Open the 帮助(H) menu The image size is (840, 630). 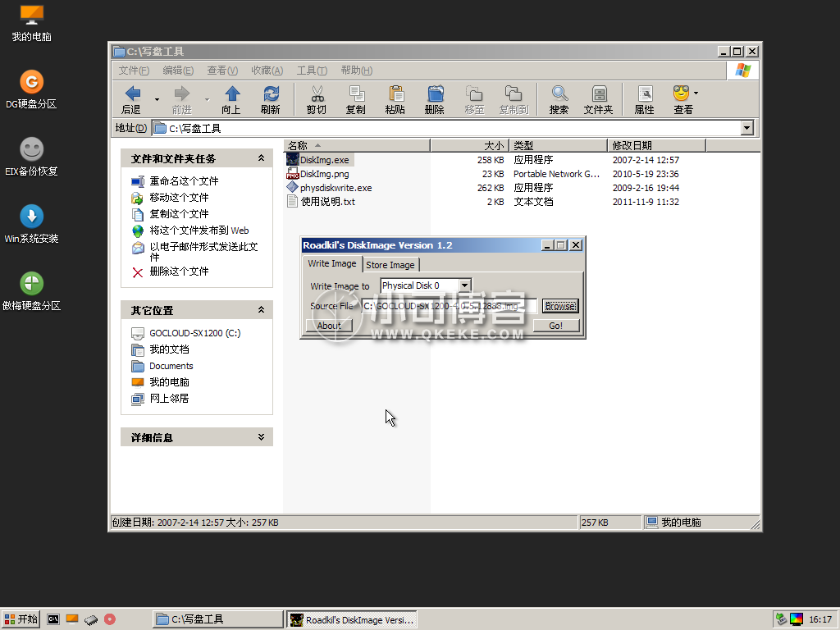click(356, 71)
